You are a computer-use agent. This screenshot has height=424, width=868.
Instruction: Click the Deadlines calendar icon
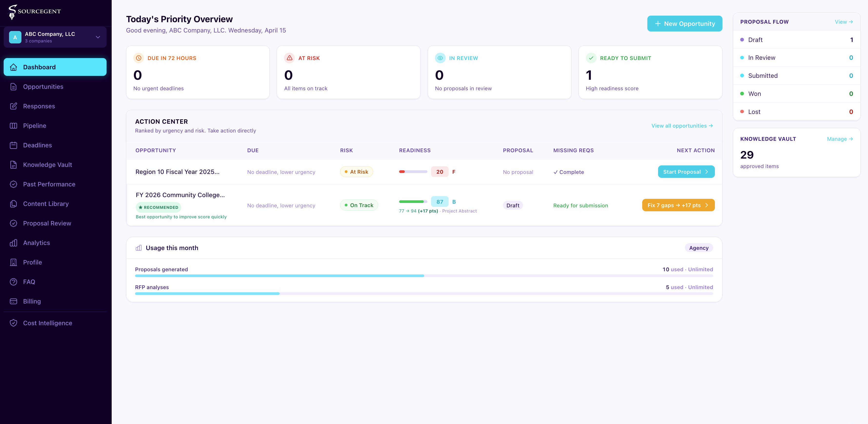click(13, 145)
